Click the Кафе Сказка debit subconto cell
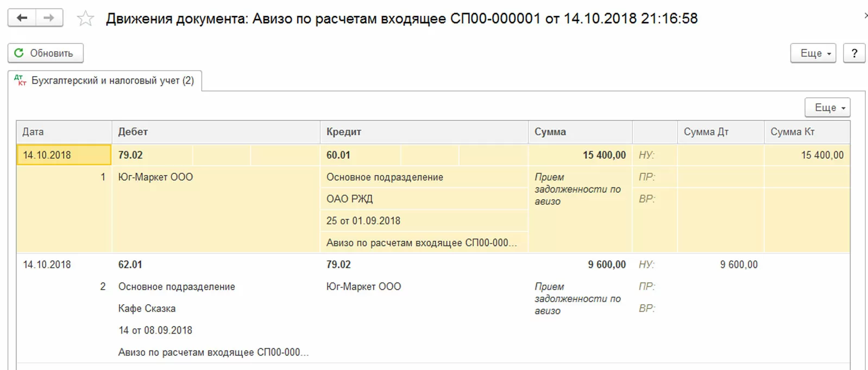Viewport: 868px width, 370px height. pyautogui.click(x=147, y=309)
